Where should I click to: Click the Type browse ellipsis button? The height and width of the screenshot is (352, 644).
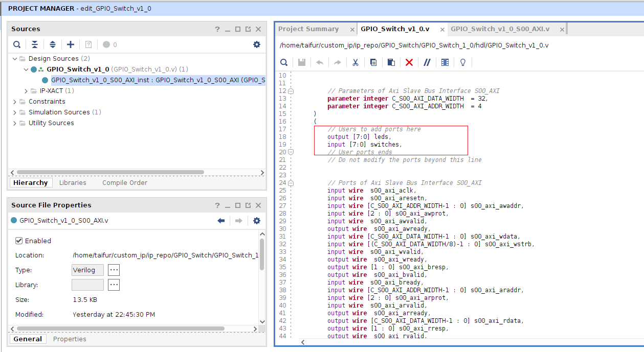114,270
